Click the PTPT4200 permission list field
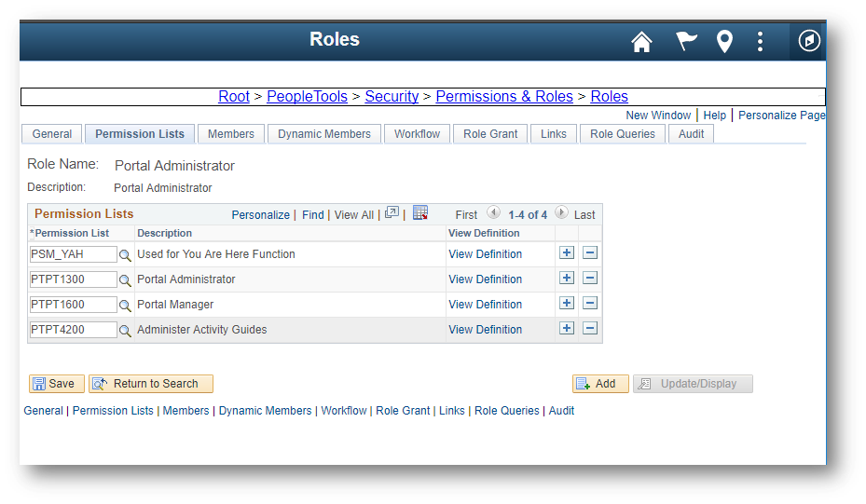The image size is (866, 504). (73, 330)
